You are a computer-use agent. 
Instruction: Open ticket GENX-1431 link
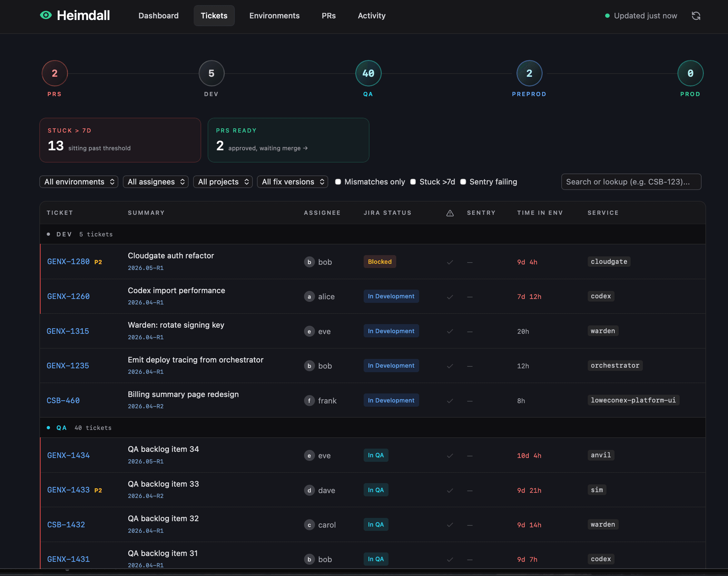click(x=68, y=559)
